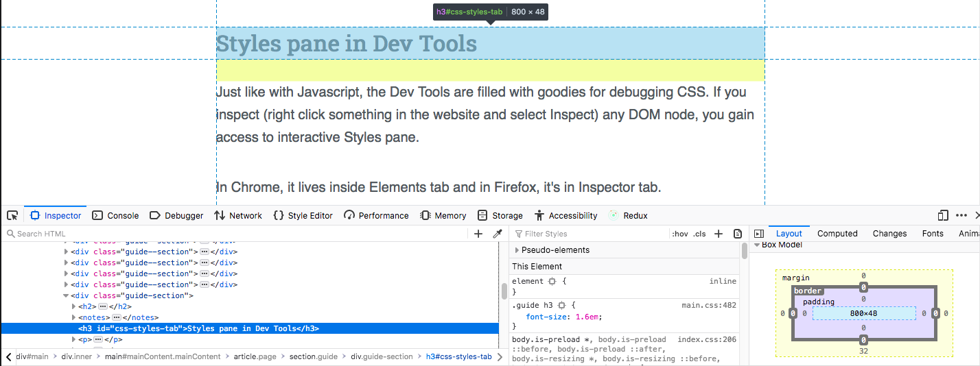The image size is (980, 366).
Task: Click the create new node plus icon
Action: click(x=478, y=234)
